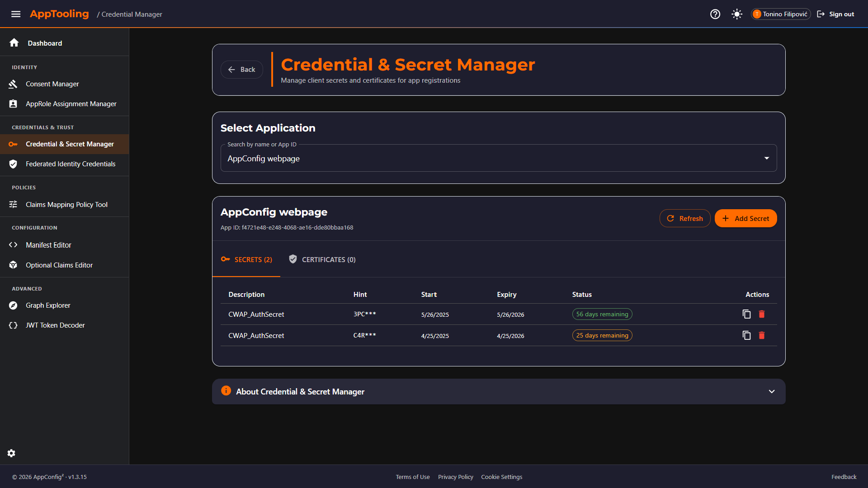The width and height of the screenshot is (868, 488).
Task: Select the Secrets (2) tab
Action: (247, 259)
